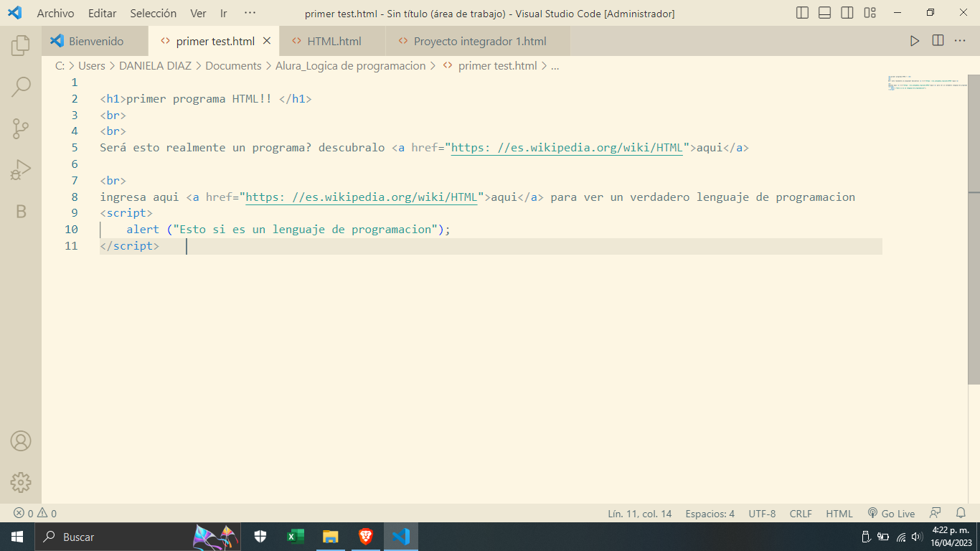This screenshot has height=551, width=980.
Task: Toggle the bottom panel layout icon
Action: coord(825,13)
